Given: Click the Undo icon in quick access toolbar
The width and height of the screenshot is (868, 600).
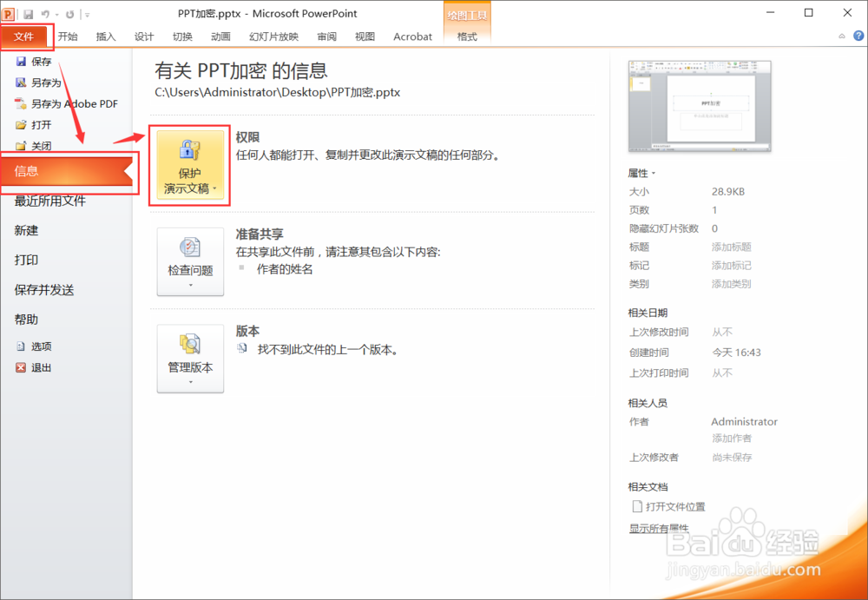Looking at the screenshot, I should tap(45, 15).
